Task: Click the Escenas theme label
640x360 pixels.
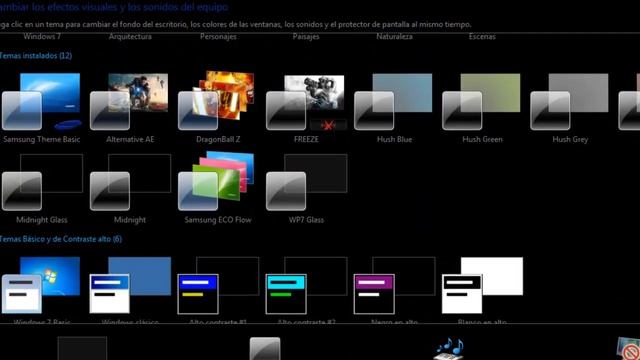Action: pos(482,36)
